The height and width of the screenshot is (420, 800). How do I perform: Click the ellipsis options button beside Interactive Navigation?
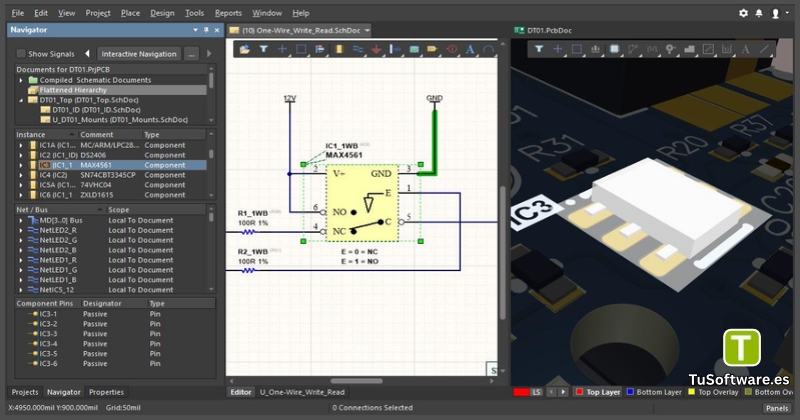191,54
